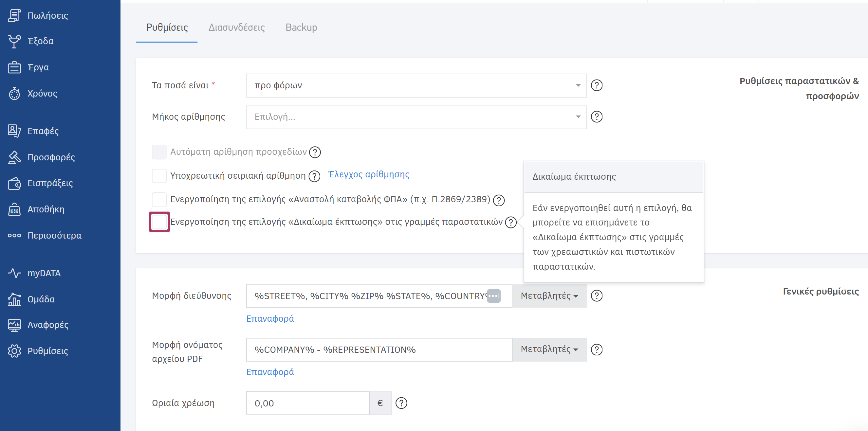Click the Δικαίωμα έκπτωσης tooltip title
868x431 pixels.
coord(574,177)
